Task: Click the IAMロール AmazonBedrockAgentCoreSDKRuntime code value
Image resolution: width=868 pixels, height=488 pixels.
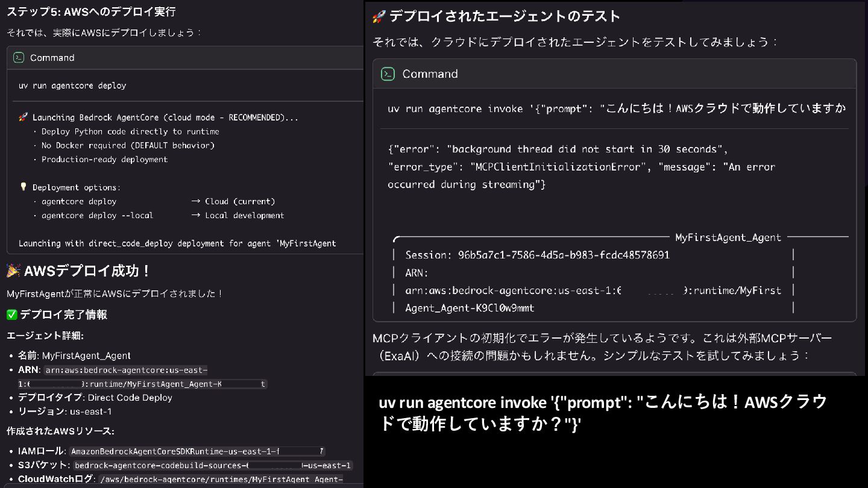Action: [197, 451]
